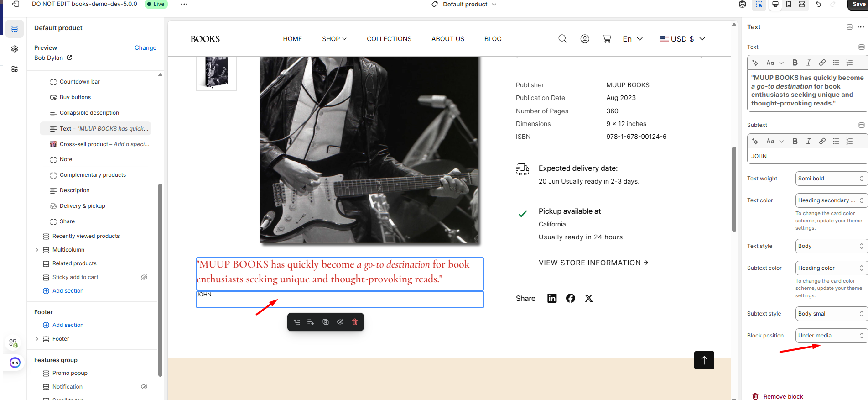This screenshot has width=868, height=400.
Task: Open the Text style Body dropdown
Action: pyautogui.click(x=831, y=246)
